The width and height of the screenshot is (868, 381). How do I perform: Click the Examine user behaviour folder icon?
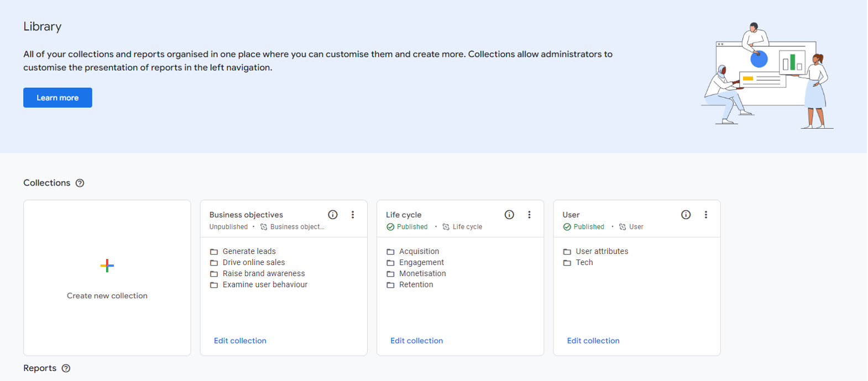214,285
